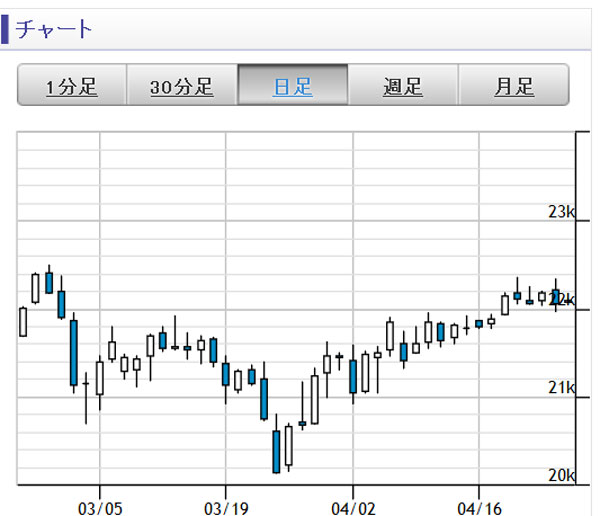Select the 日足 daily chart tab
Screen dimensions: 600x516
pyautogui.click(x=292, y=86)
